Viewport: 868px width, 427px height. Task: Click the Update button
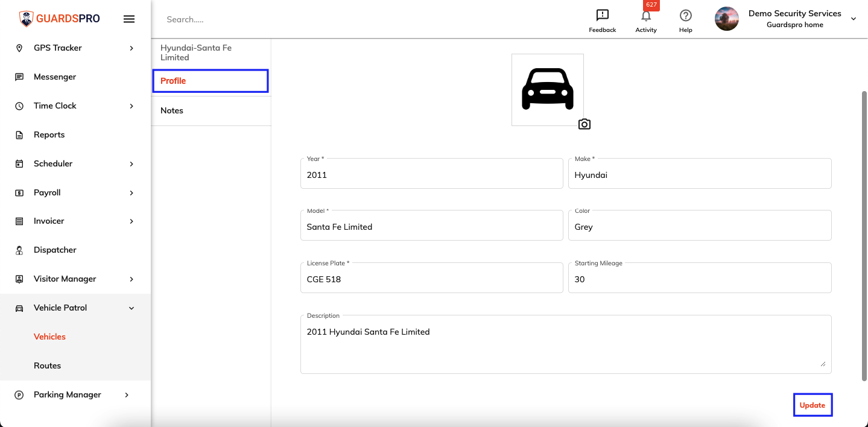pyautogui.click(x=813, y=405)
